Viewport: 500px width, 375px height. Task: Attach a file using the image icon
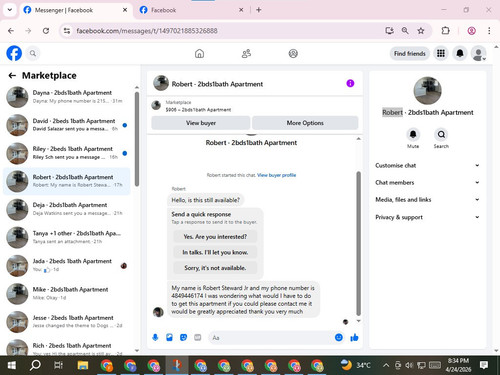[x=169, y=337]
